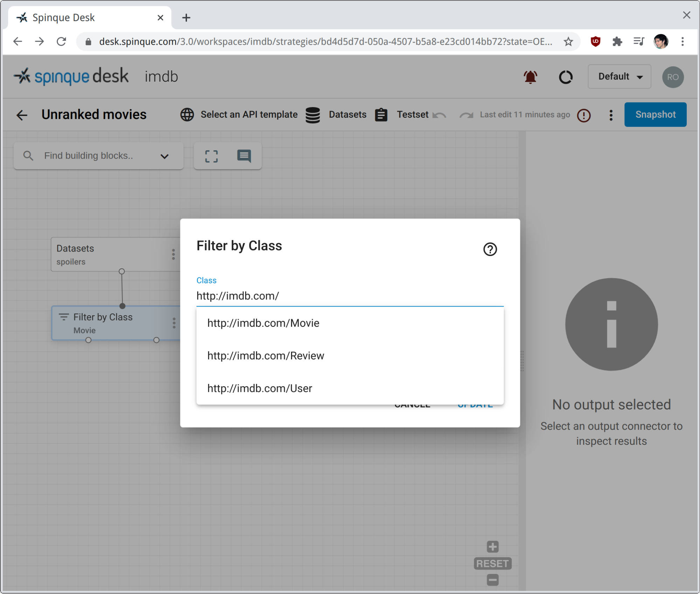Click the Filter by Class right output connector
The height and width of the screenshot is (594, 700).
[x=156, y=340]
